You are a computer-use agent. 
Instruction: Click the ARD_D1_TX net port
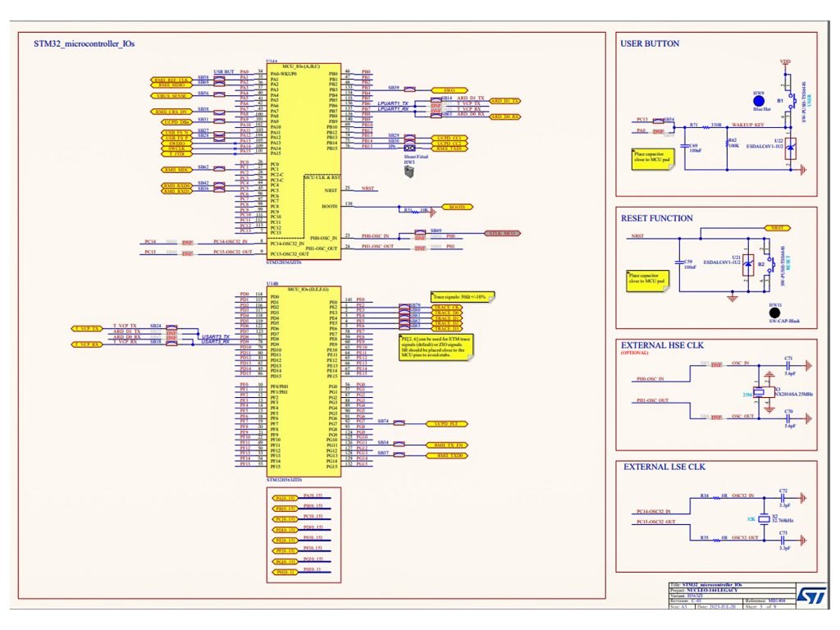point(504,101)
